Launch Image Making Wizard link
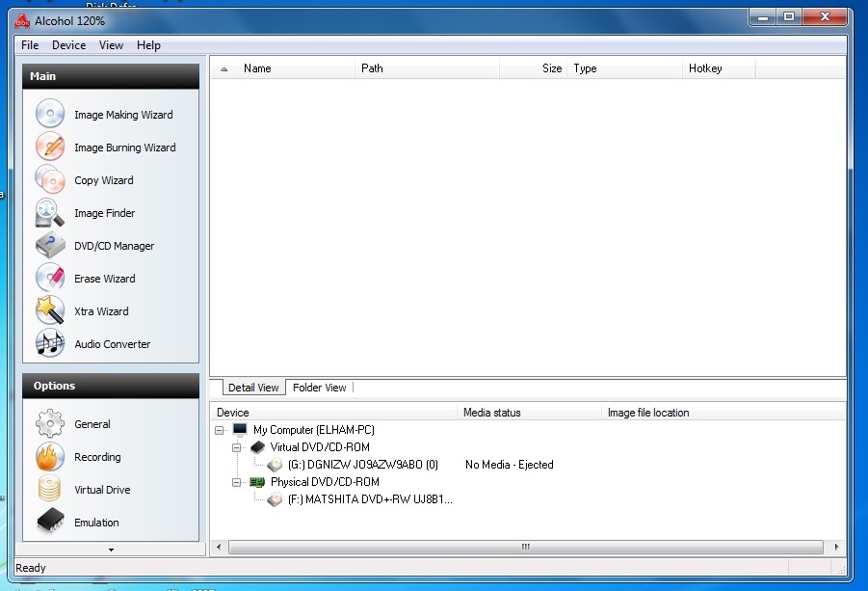 123,115
